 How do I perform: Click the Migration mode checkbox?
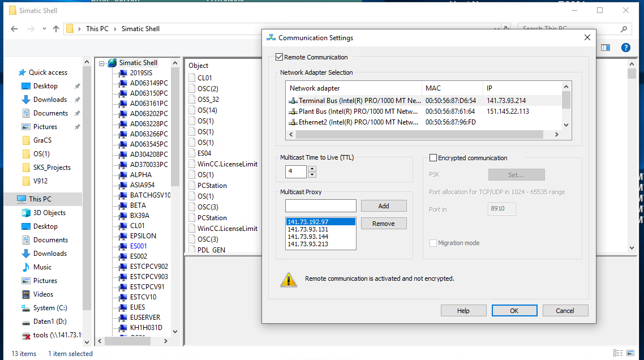point(433,243)
